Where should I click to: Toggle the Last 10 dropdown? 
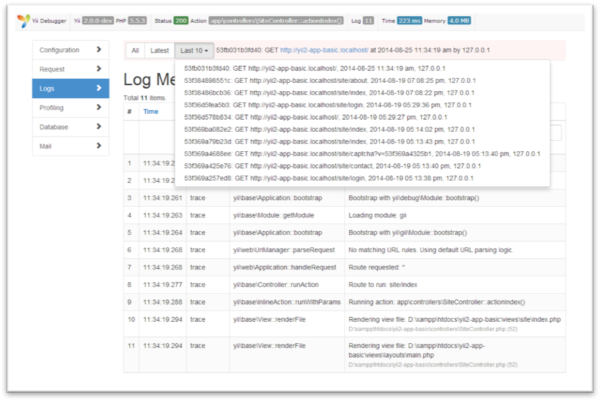click(192, 49)
